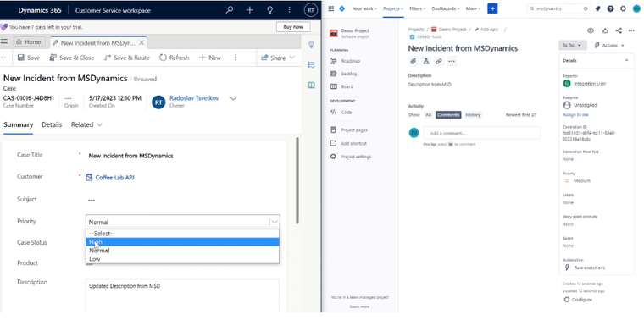The height and width of the screenshot is (320, 644).
Task: Click the Case Title field value
Action: point(131,156)
